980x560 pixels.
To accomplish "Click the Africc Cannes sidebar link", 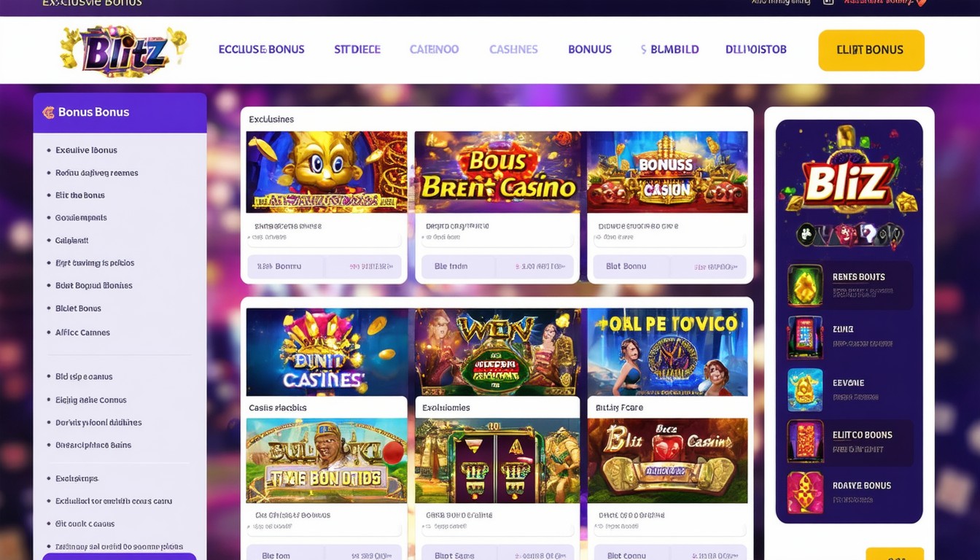I will point(82,332).
